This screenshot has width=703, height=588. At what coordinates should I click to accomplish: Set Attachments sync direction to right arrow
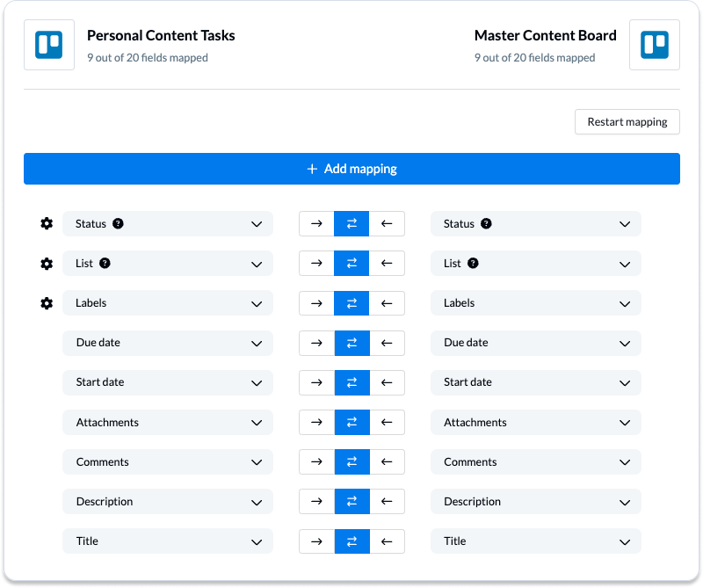[x=316, y=422]
